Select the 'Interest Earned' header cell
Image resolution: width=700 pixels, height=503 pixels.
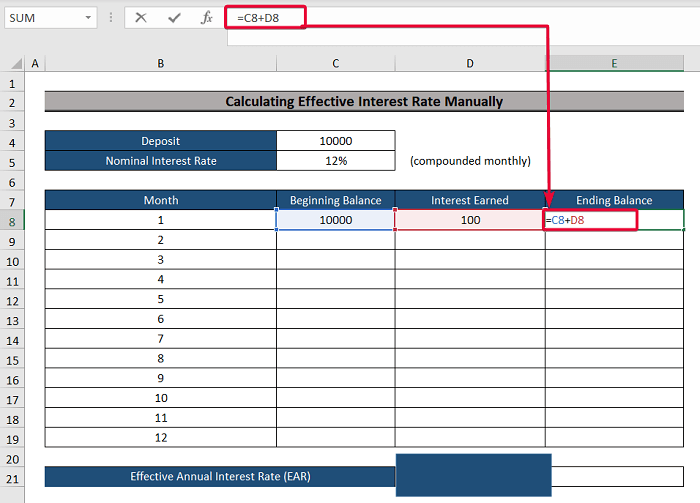click(x=470, y=200)
